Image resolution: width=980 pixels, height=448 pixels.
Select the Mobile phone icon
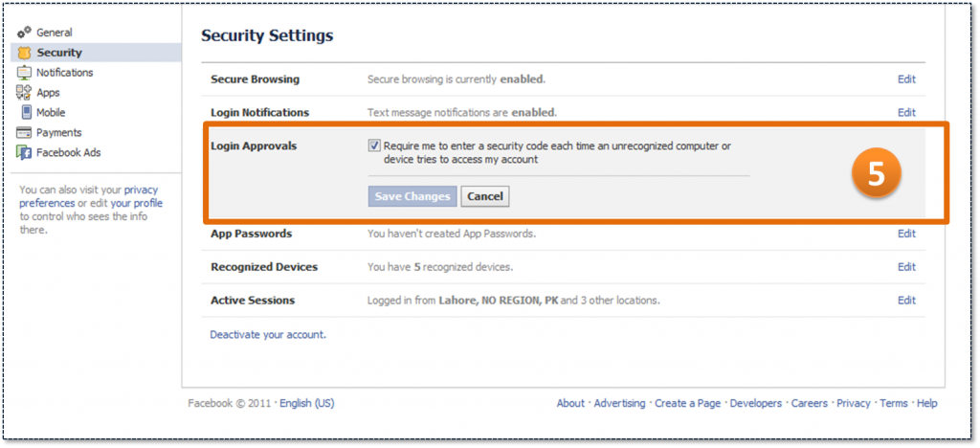[x=26, y=112]
